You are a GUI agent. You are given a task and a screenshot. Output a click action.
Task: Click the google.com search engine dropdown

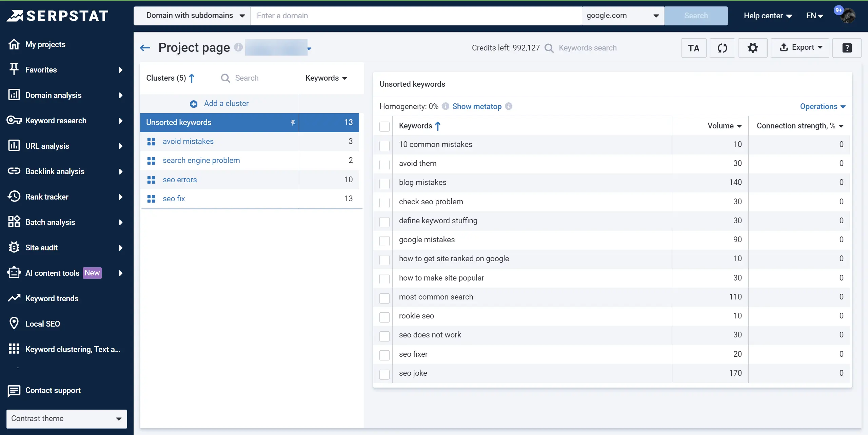click(x=622, y=16)
